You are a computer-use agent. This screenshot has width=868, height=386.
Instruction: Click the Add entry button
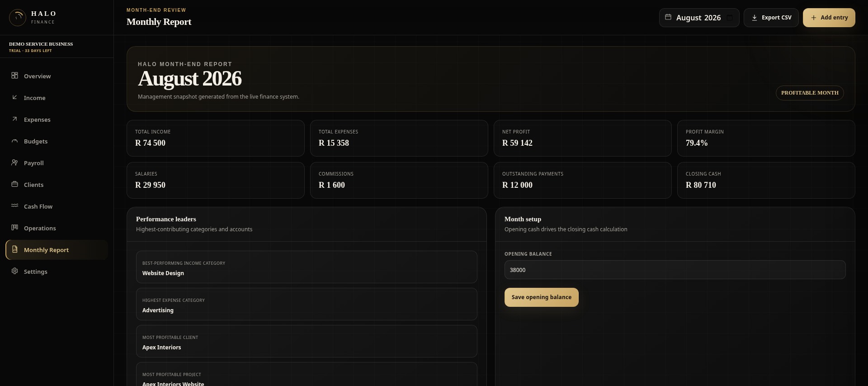tap(829, 18)
